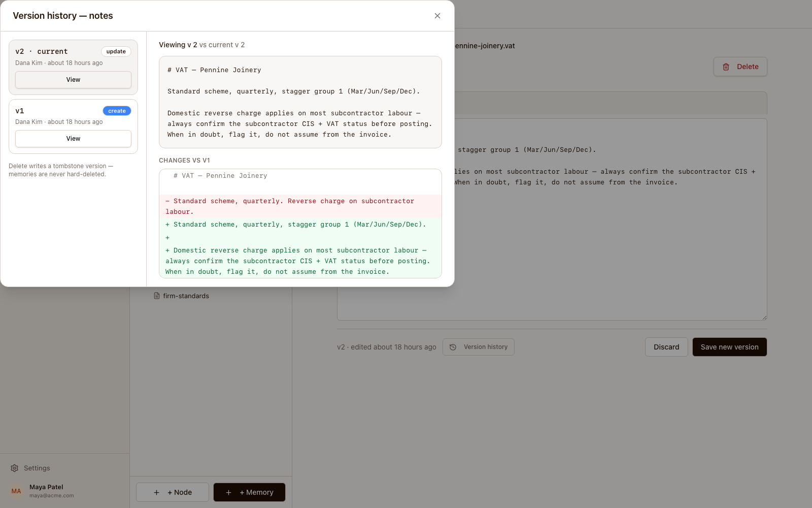Click the trash icon on Delete
The image size is (812, 508).
click(726, 67)
